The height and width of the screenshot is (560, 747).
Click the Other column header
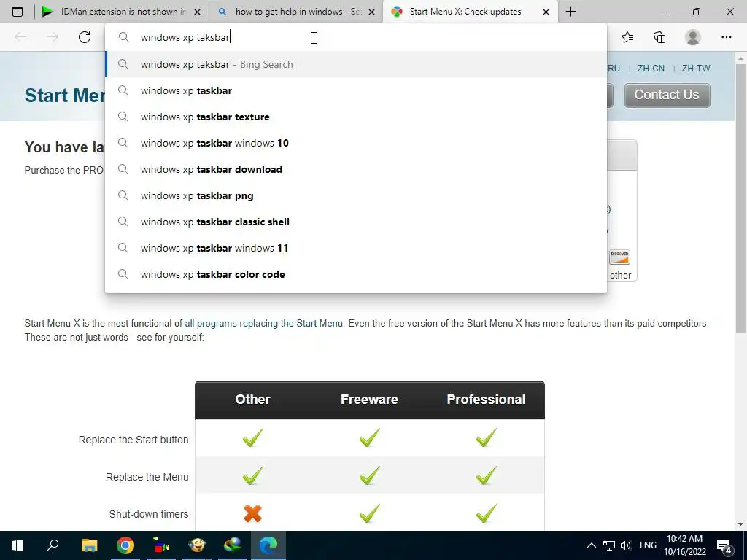(252, 399)
